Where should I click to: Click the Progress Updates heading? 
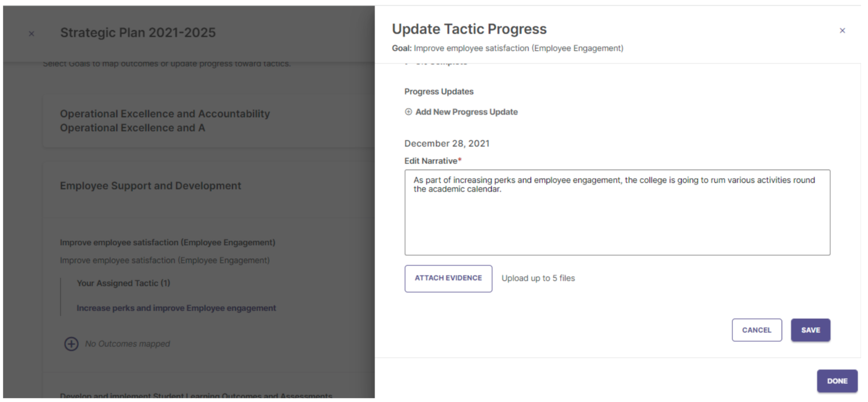(439, 92)
